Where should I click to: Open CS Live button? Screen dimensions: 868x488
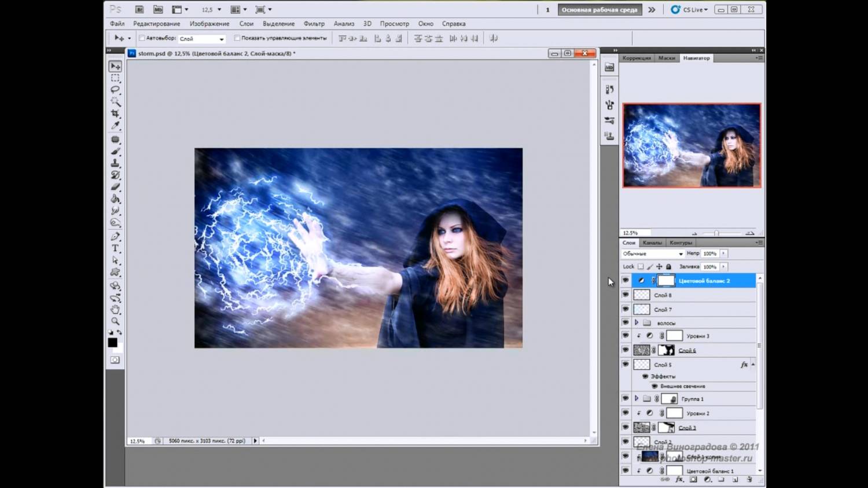[x=690, y=10]
